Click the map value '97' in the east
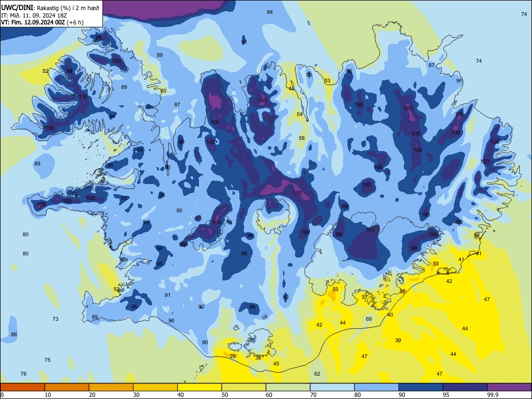Viewport: 532px width, 399px height. click(459, 222)
